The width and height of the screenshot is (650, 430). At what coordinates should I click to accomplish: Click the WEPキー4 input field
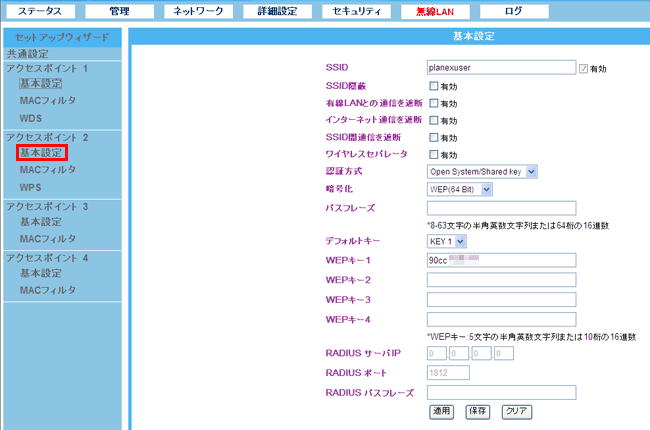tap(501, 319)
